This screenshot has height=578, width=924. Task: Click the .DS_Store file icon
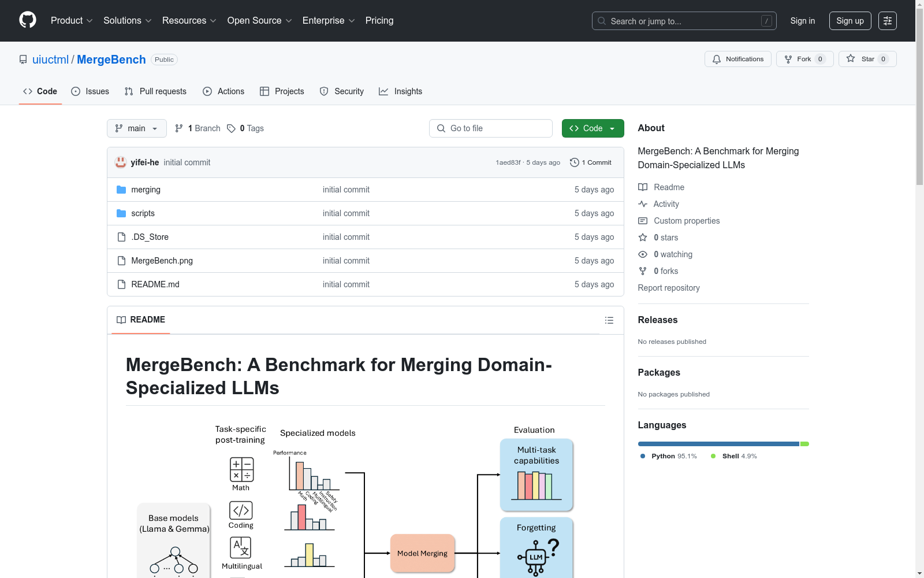click(x=121, y=237)
